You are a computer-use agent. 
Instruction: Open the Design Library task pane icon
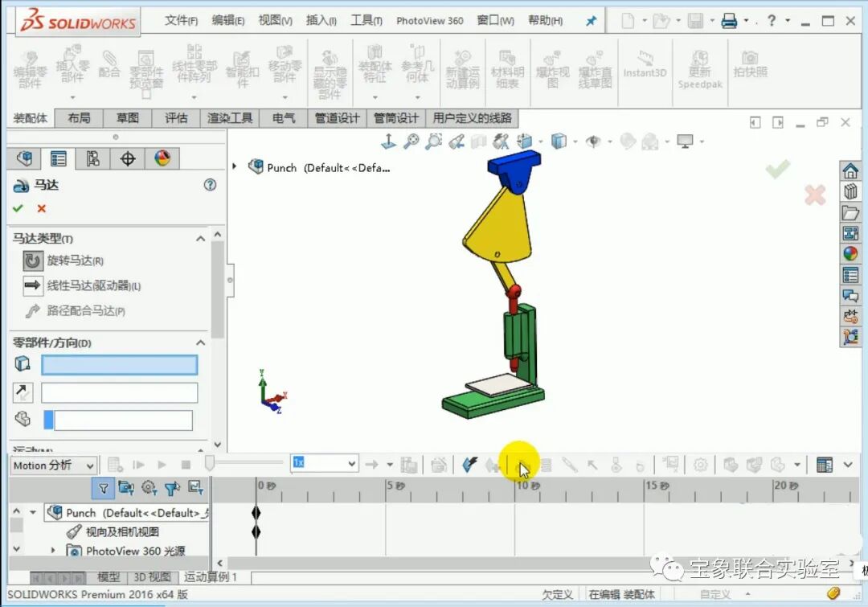coord(850,191)
